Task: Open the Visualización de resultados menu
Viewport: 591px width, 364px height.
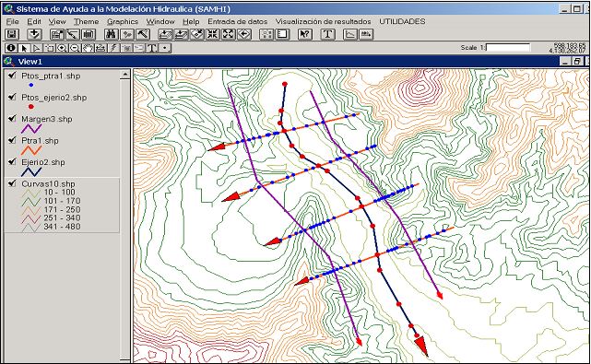Action: click(x=323, y=21)
